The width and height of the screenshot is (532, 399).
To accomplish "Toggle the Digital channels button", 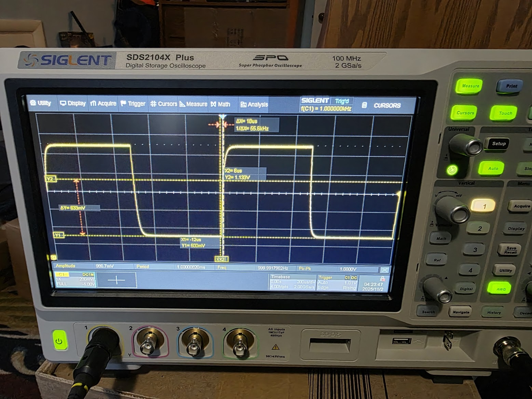I will [466, 289].
